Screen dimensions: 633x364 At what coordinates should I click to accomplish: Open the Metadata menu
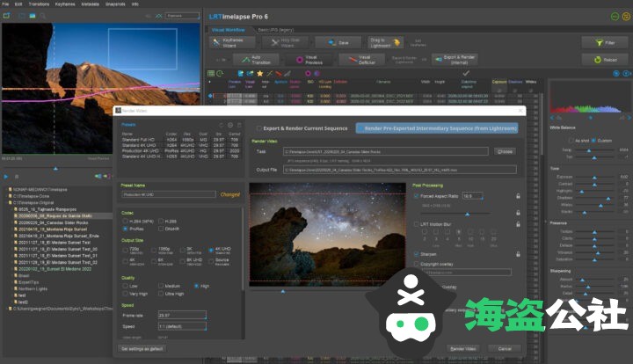pyautogui.click(x=90, y=4)
